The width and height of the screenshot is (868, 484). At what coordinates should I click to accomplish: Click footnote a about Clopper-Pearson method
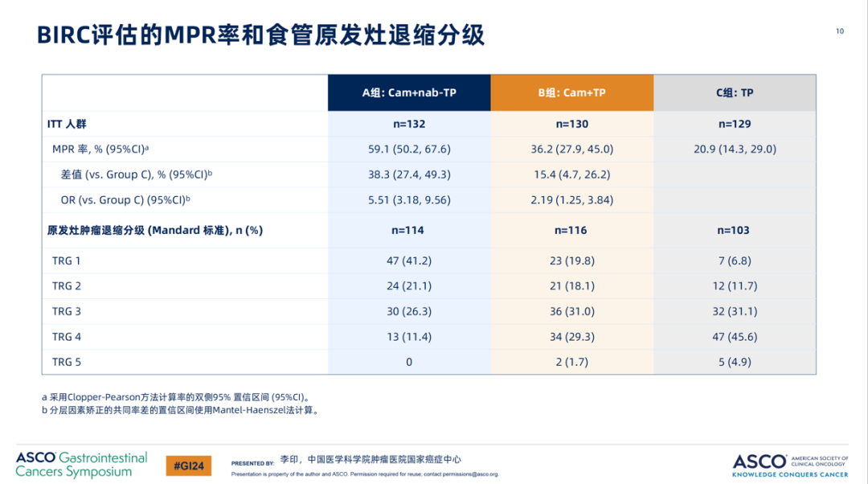[177, 397]
